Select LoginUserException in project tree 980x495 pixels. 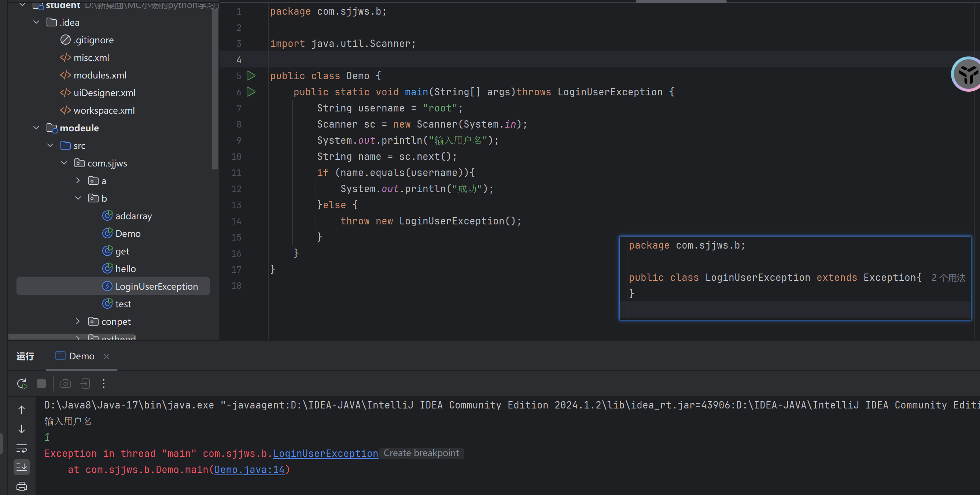tap(156, 286)
